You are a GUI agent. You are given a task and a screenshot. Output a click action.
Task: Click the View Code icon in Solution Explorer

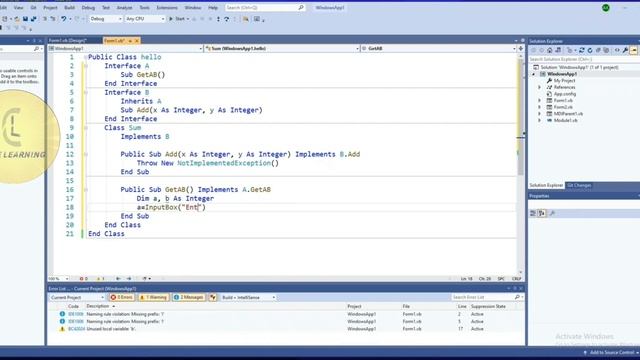[x=617, y=50]
